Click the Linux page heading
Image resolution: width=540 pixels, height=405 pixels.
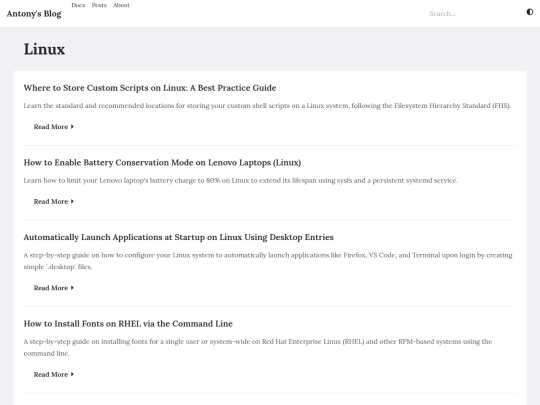[44, 49]
